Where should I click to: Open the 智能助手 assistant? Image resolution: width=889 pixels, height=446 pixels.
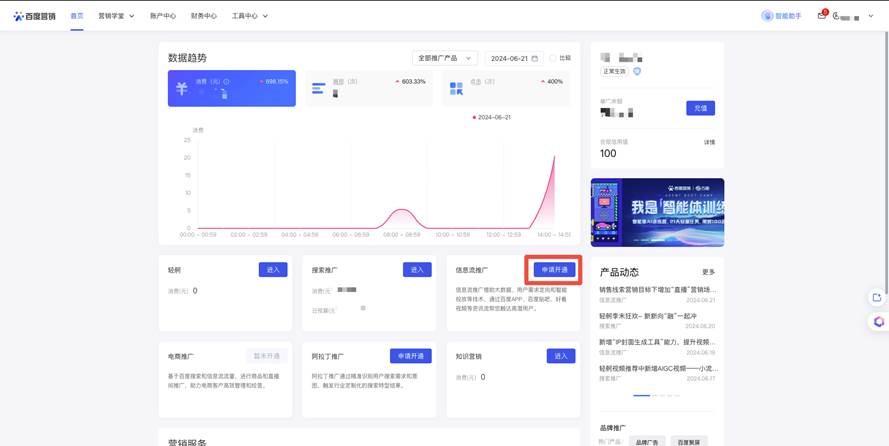pos(782,16)
